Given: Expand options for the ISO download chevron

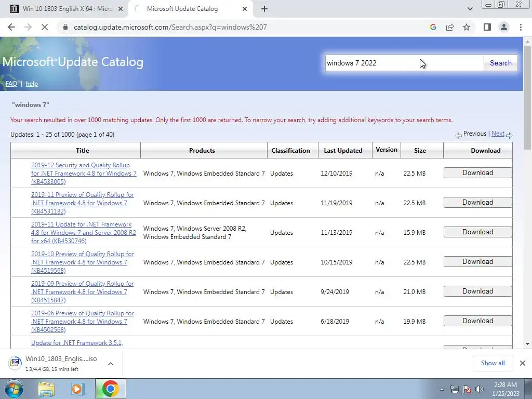Looking at the screenshot, I should [111, 363].
